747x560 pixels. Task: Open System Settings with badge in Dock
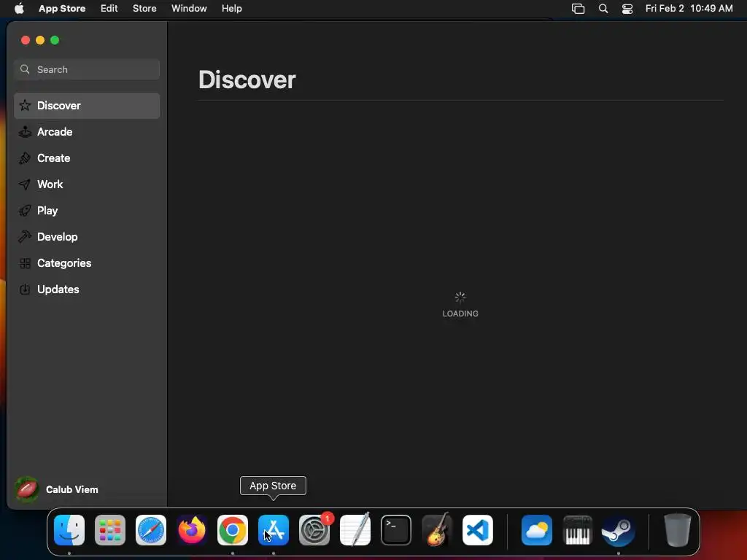pos(314,530)
